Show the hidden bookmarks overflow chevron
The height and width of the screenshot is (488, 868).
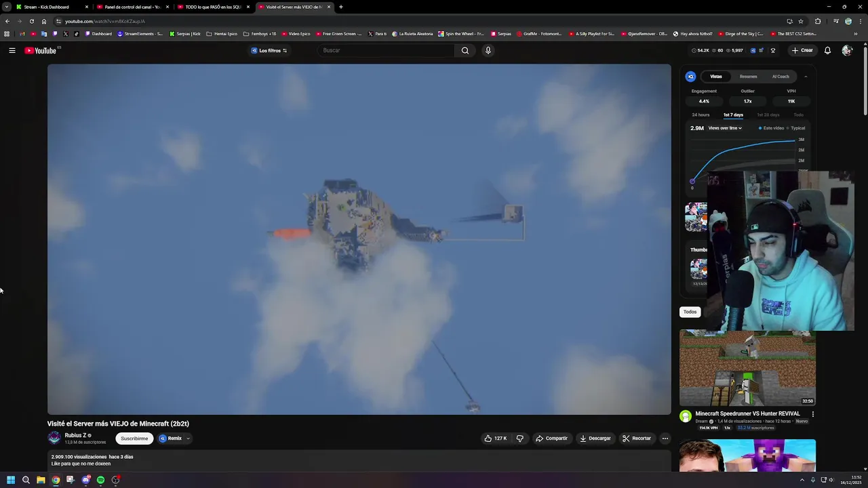click(x=855, y=33)
